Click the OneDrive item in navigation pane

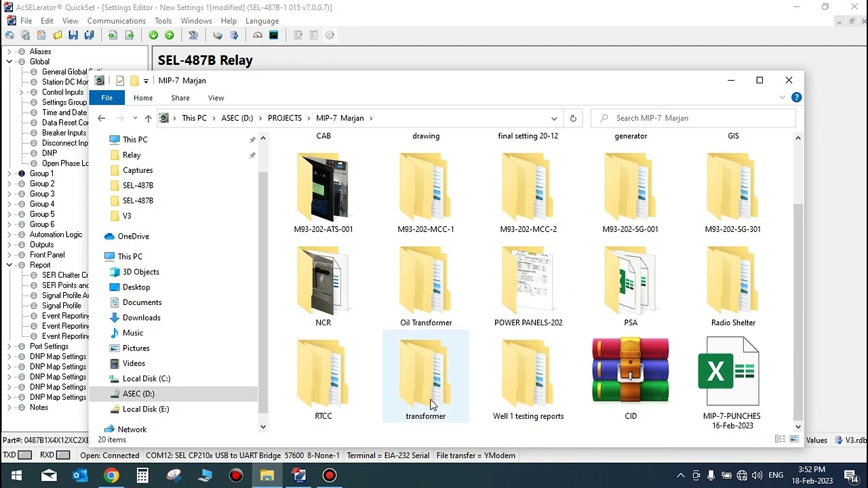click(133, 237)
